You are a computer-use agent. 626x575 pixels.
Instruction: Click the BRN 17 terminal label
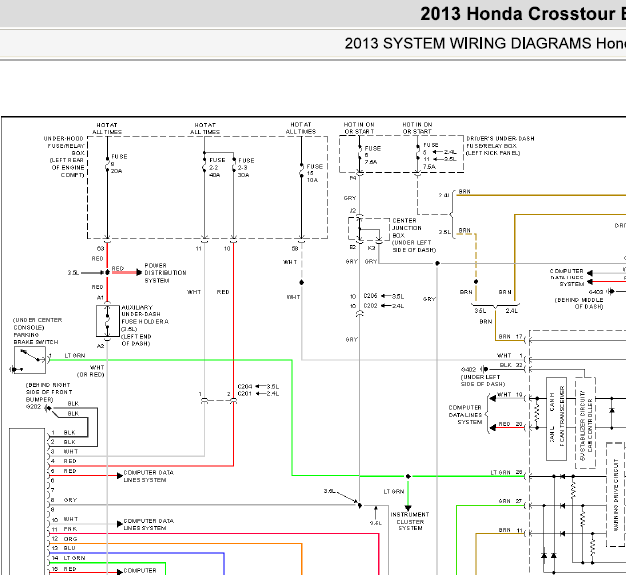coord(510,337)
